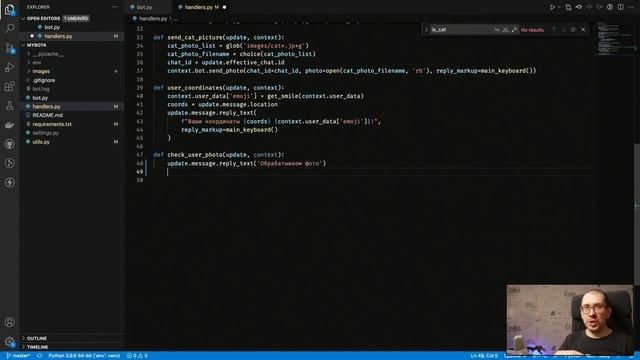Click the webcam video overlay thumbnail
This screenshot has height=360, width=640.
570,319
